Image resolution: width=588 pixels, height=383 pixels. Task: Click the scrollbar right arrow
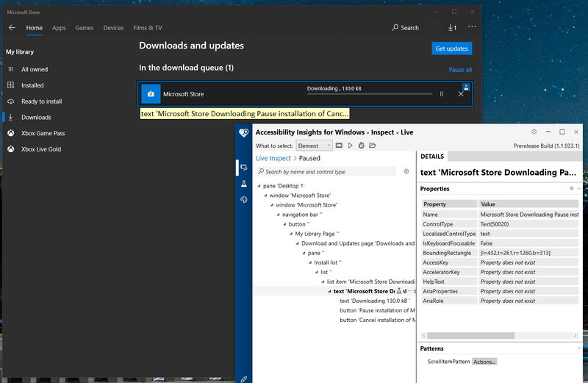coord(576,336)
